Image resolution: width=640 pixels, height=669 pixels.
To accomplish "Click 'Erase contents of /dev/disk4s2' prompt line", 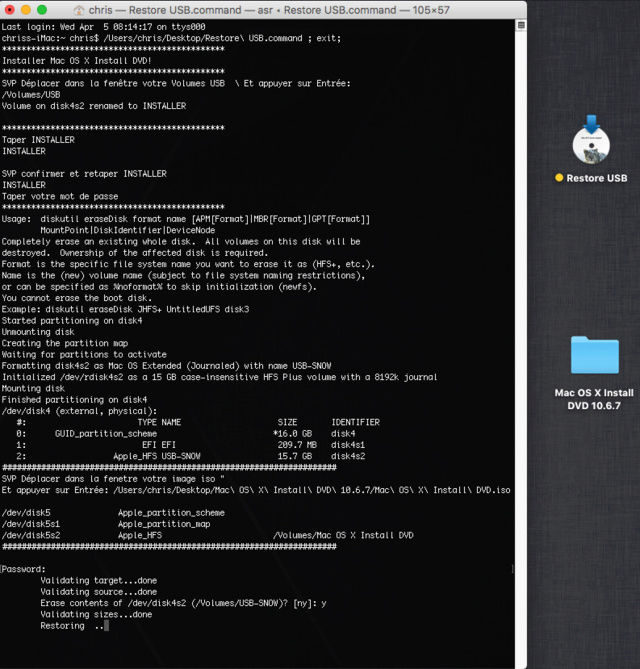I will click(183, 603).
